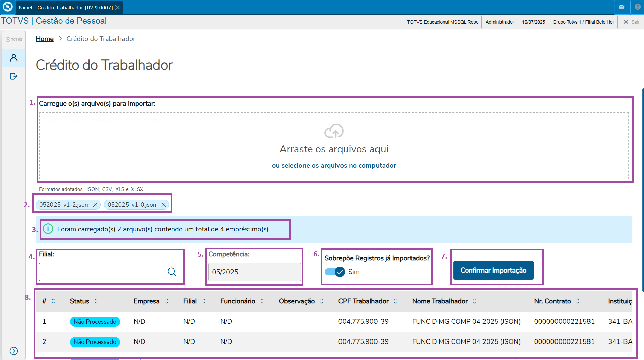
Task: Click the Filial input field
Action: [x=101, y=272]
